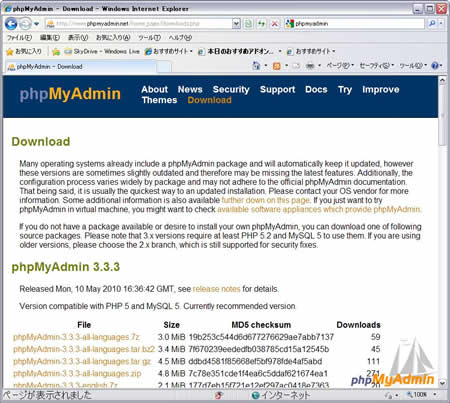This screenshot has width=450, height=403.
Task: Open the Try navigation link
Action: 345,89
